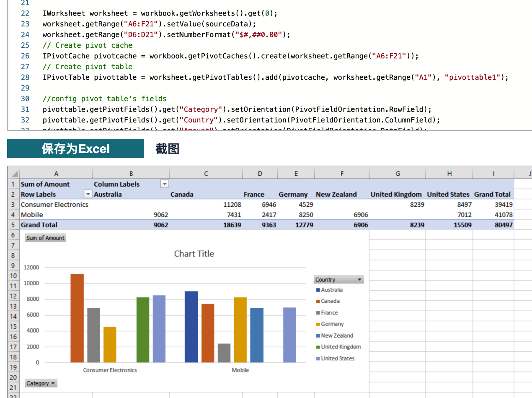The height and width of the screenshot is (398, 532).
Task: Open the Row Labels filter dropdown
Action: (x=88, y=194)
